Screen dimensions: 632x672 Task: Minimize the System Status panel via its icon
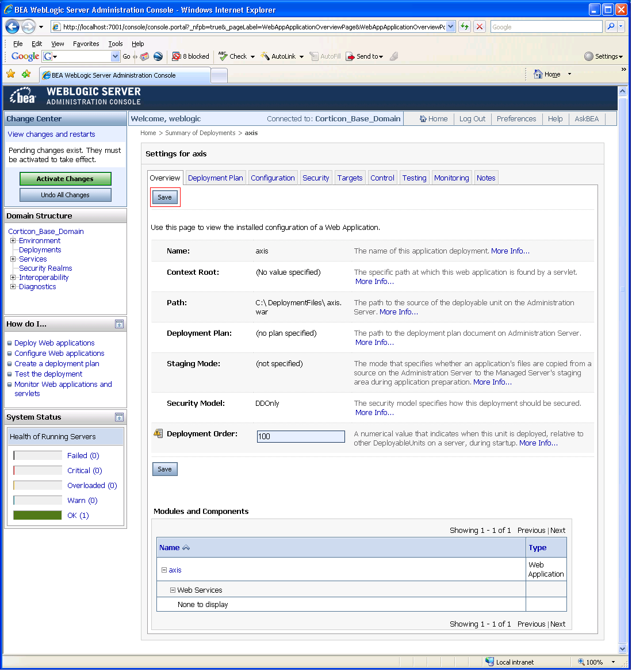pos(119,417)
